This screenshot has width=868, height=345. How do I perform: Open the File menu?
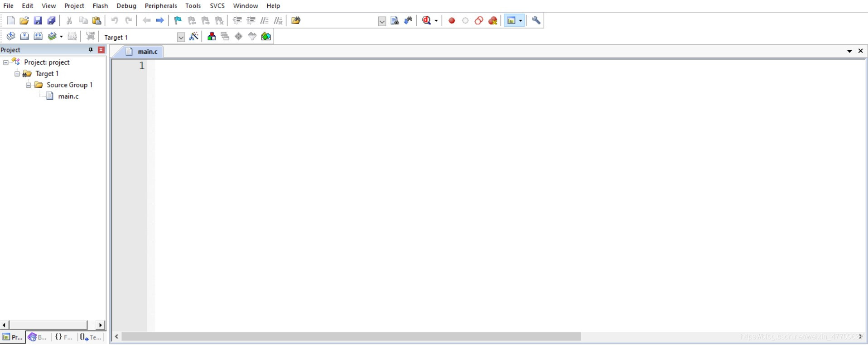click(8, 6)
